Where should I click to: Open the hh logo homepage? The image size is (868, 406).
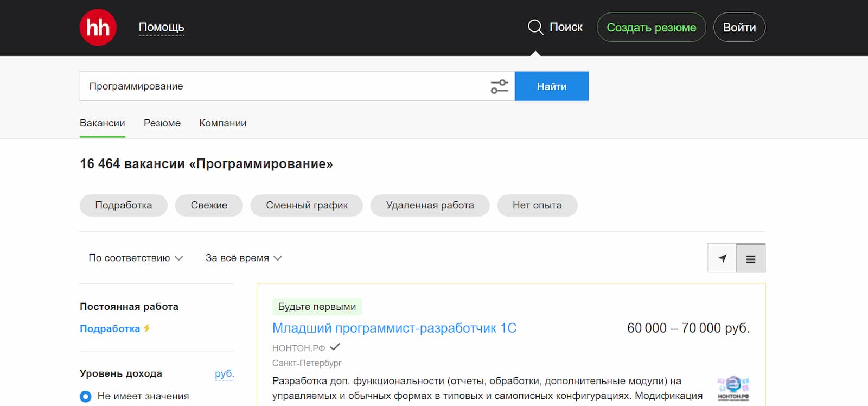coord(98,27)
